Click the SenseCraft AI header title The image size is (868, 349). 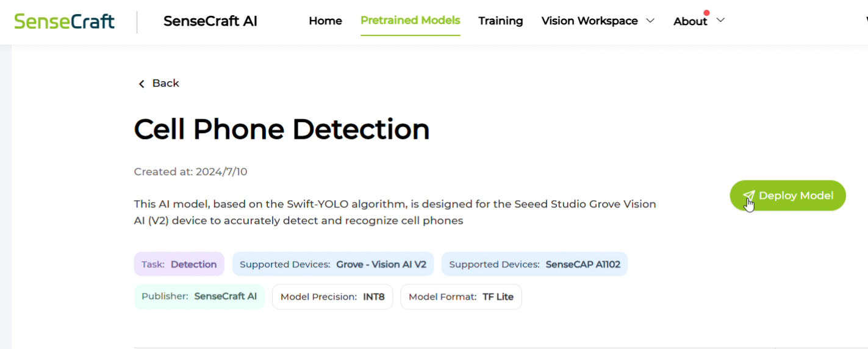click(x=210, y=21)
